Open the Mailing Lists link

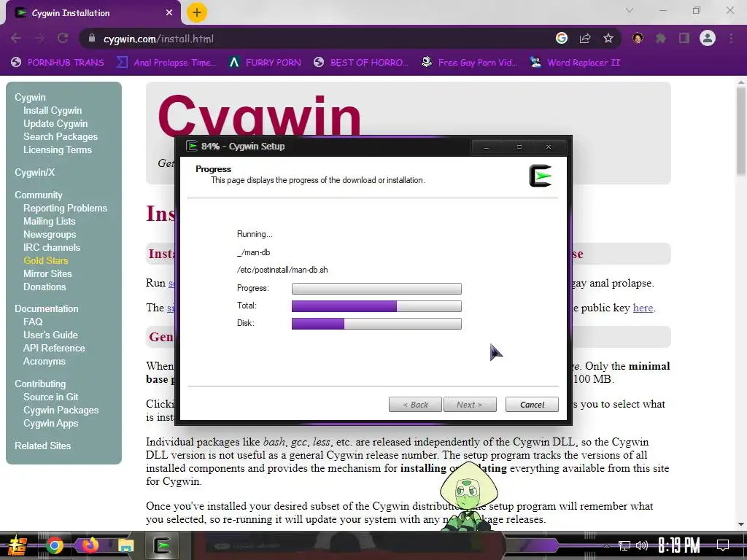[x=49, y=221]
